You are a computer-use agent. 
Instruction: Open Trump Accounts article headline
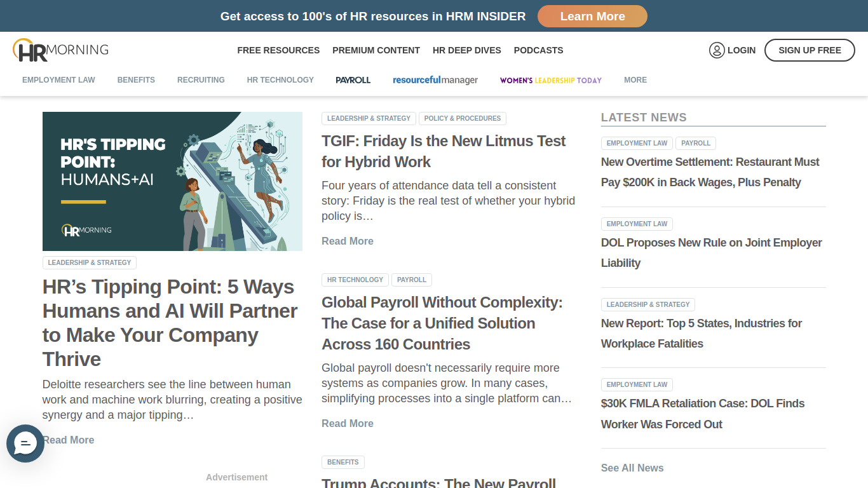438,482
